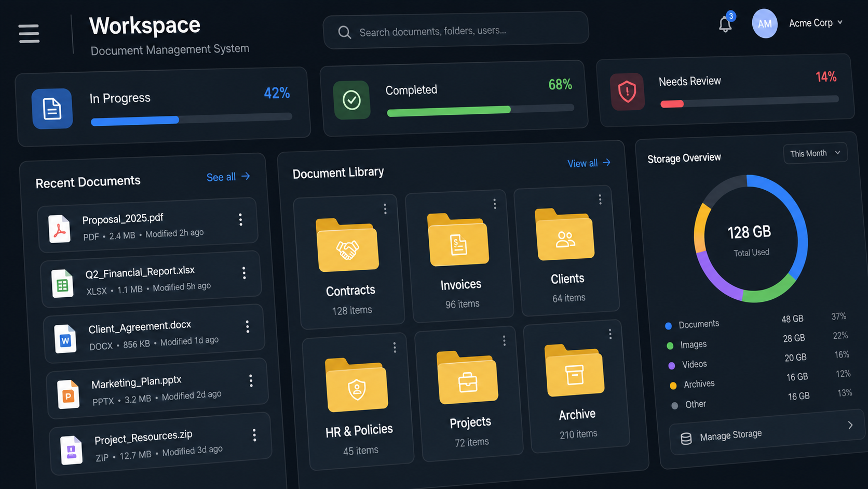Open the notifications bell
Screen dimensions: 868x489
coord(725,24)
